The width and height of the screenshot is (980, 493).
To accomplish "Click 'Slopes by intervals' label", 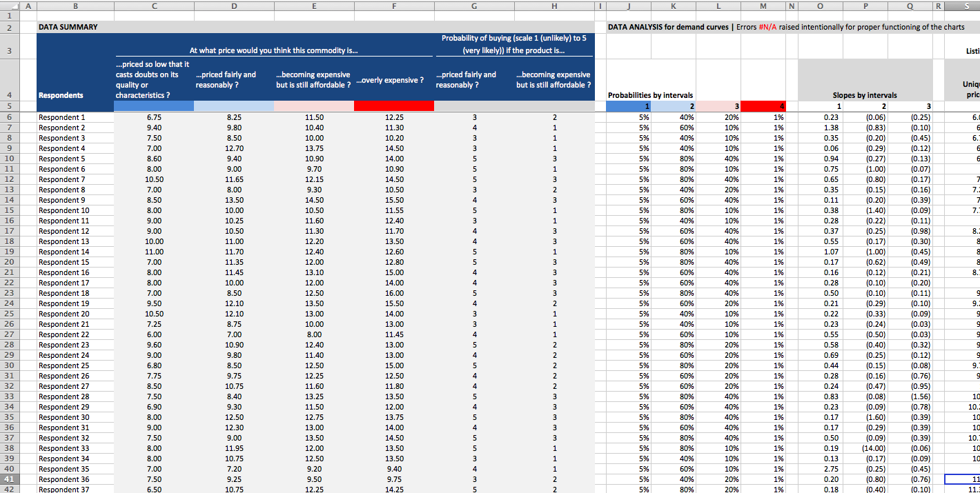I will (865, 95).
